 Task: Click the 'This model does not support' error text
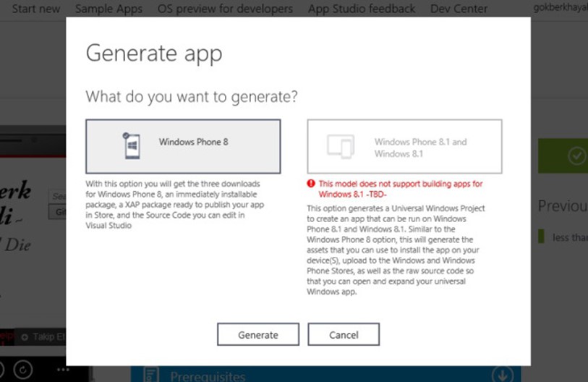(401, 189)
